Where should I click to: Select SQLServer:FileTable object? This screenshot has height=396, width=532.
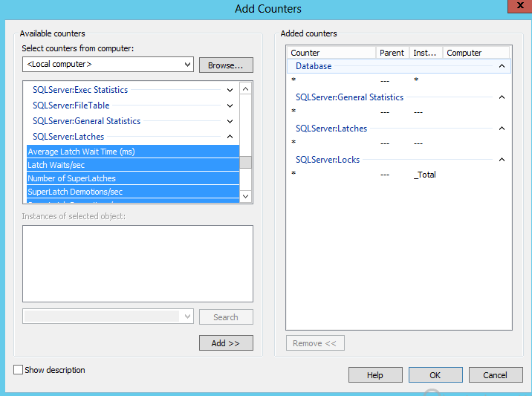click(71, 106)
